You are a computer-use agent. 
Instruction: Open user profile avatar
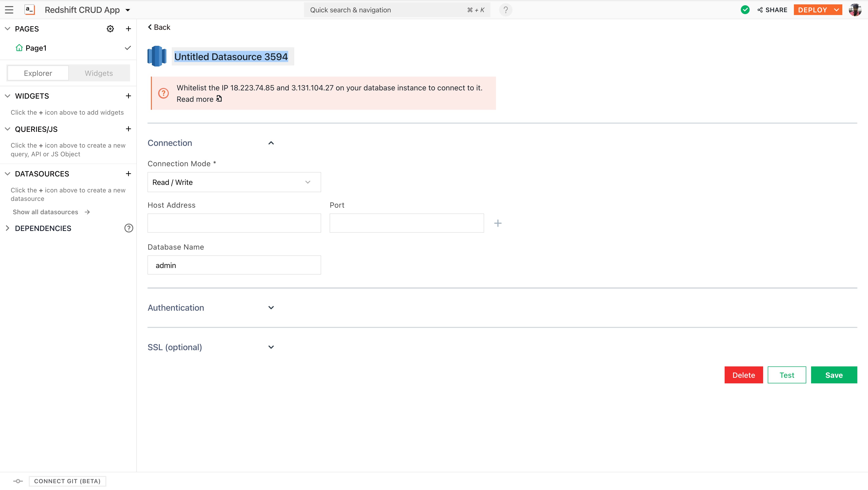pos(855,10)
